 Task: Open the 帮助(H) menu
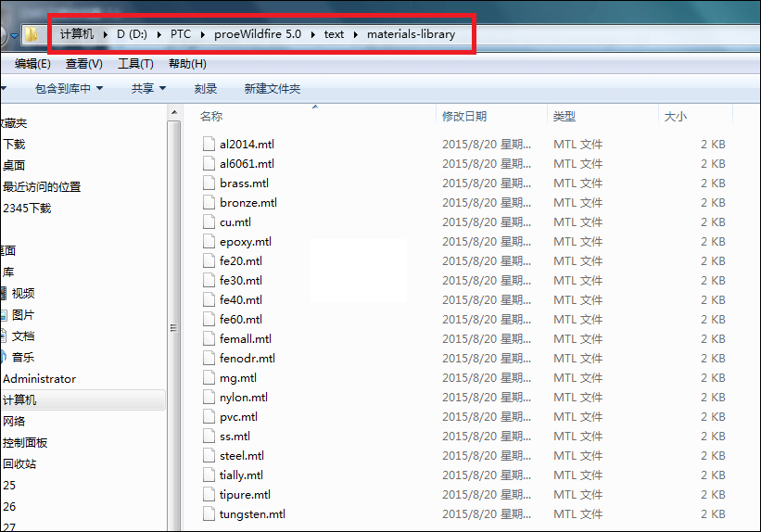point(187,64)
